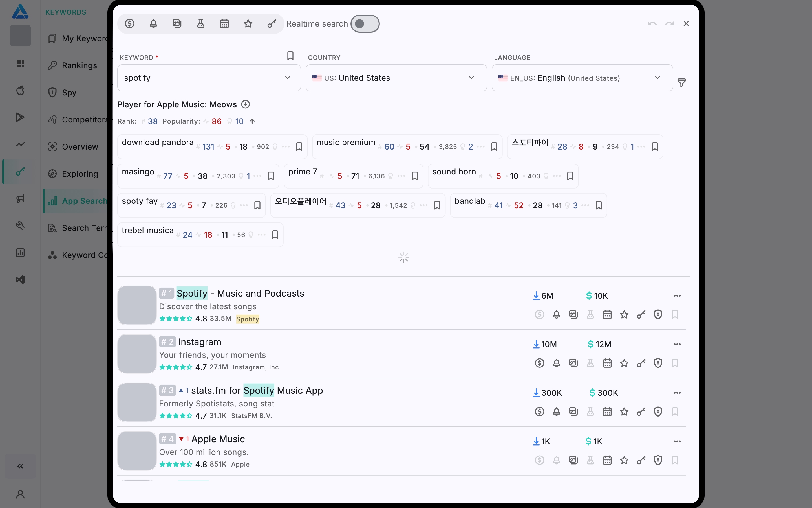Image resolution: width=812 pixels, height=508 pixels.
Task: Collapse the sidebar with double chevron
Action: 20,466
